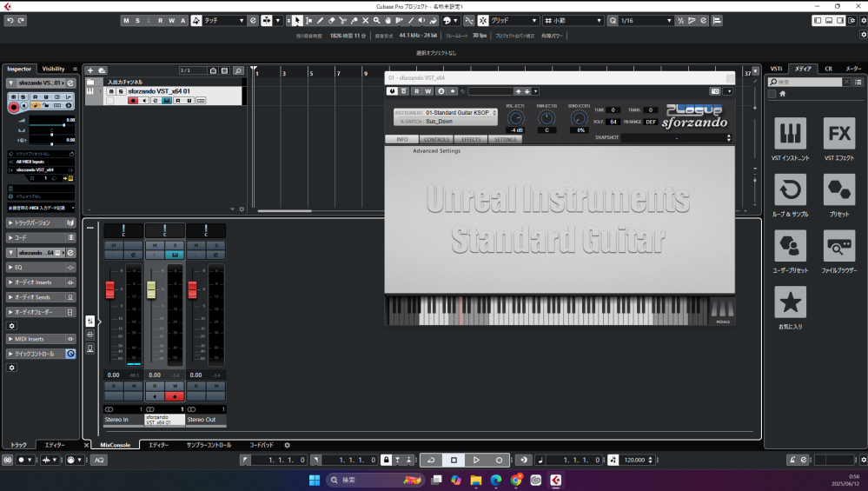Select the Range Selection tool
Image resolution: width=868 pixels, height=491 pixels.
coord(309,21)
